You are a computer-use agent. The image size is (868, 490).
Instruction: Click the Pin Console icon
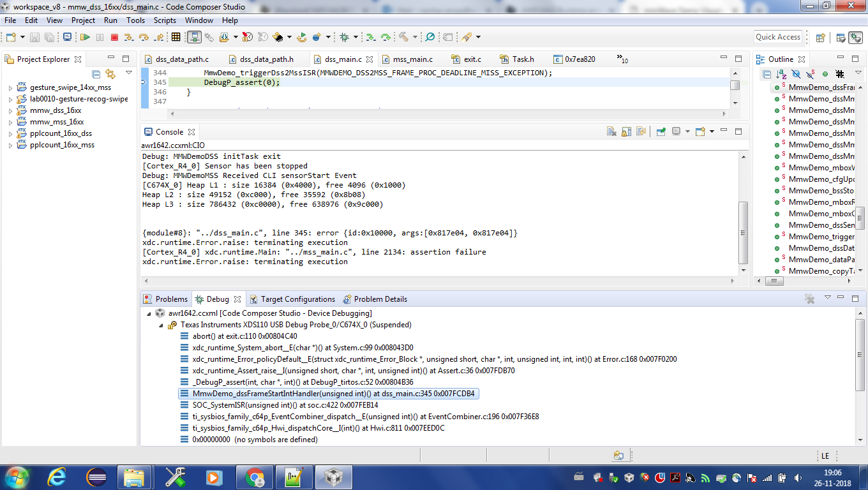[661, 132]
